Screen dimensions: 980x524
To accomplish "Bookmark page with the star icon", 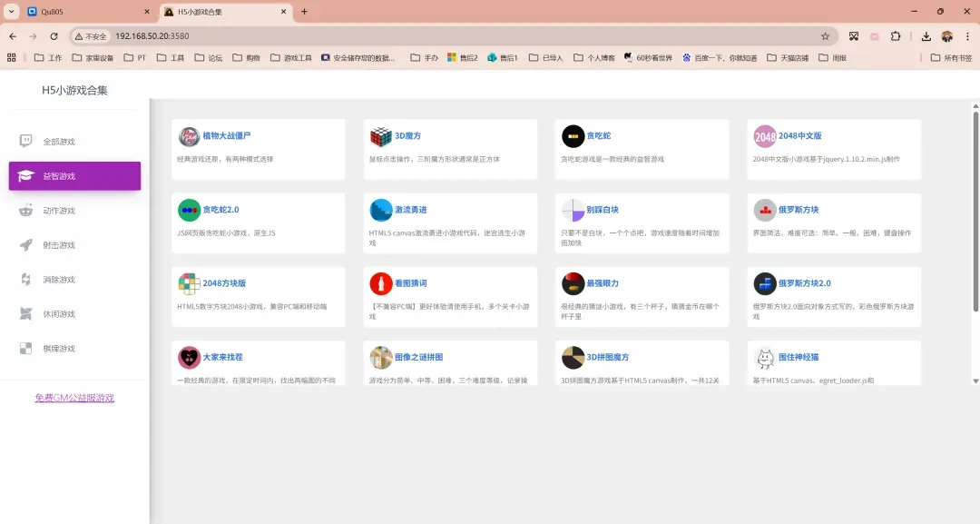I will point(825,36).
